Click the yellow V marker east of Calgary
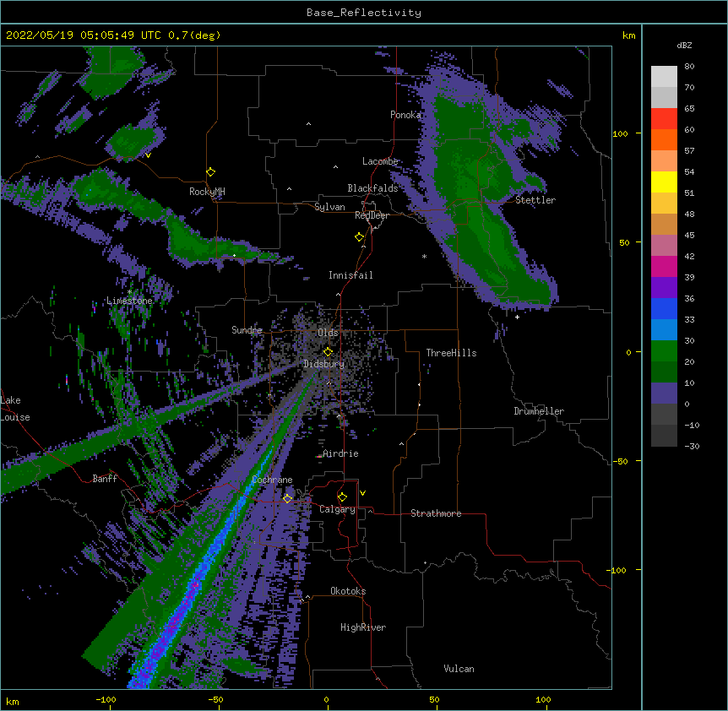The image size is (728, 711). tap(362, 493)
